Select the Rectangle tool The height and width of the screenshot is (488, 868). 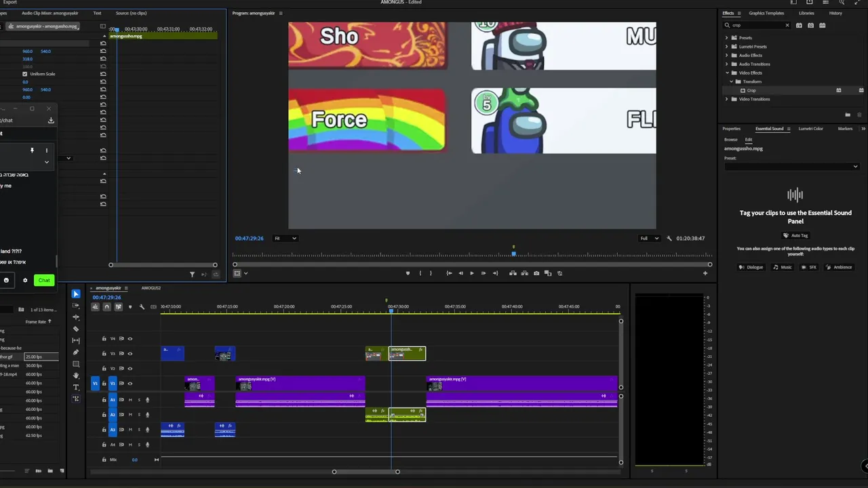click(76, 364)
